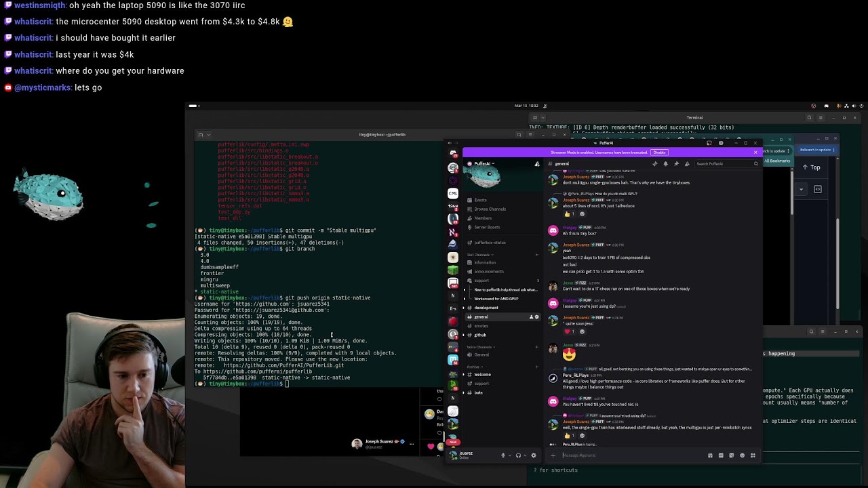Open the GIF picker in message bar
The image size is (868, 488).
click(x=721, y=455)
